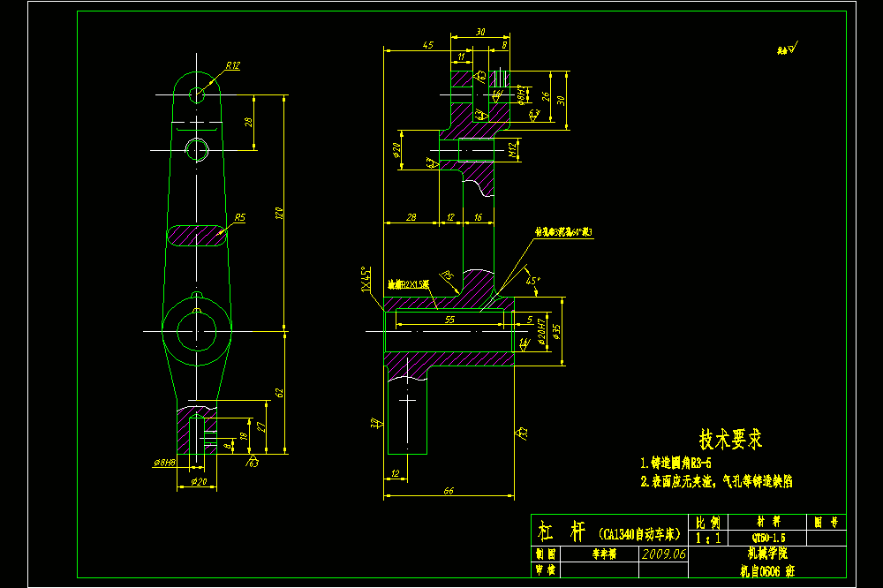The width and height of the screenshot is (883, 588).
Task: Select the 120 vertical dimension text
Action: tap(279, 214)
